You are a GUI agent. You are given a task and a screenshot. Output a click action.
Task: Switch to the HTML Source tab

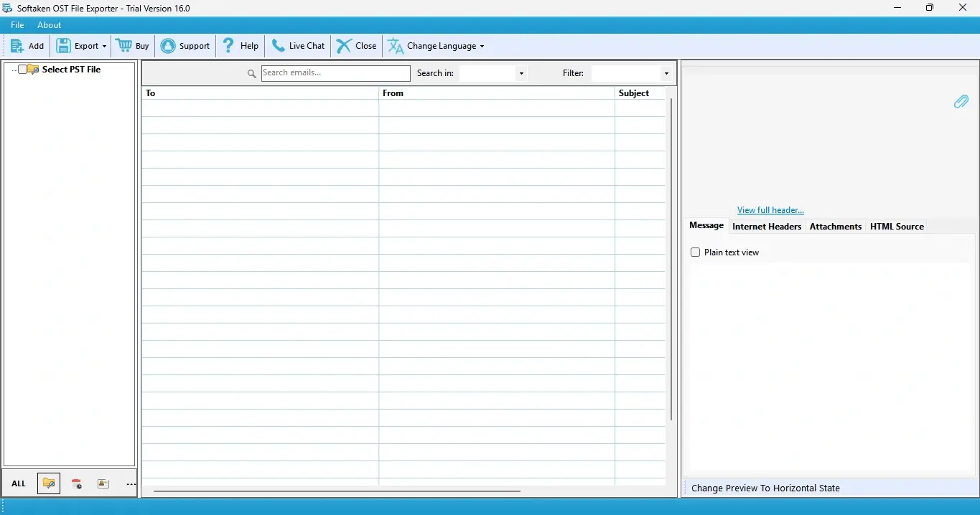[897, 227]
